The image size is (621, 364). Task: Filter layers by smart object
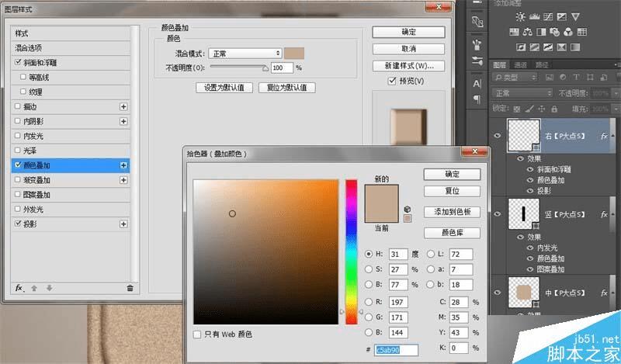point(604,78)
